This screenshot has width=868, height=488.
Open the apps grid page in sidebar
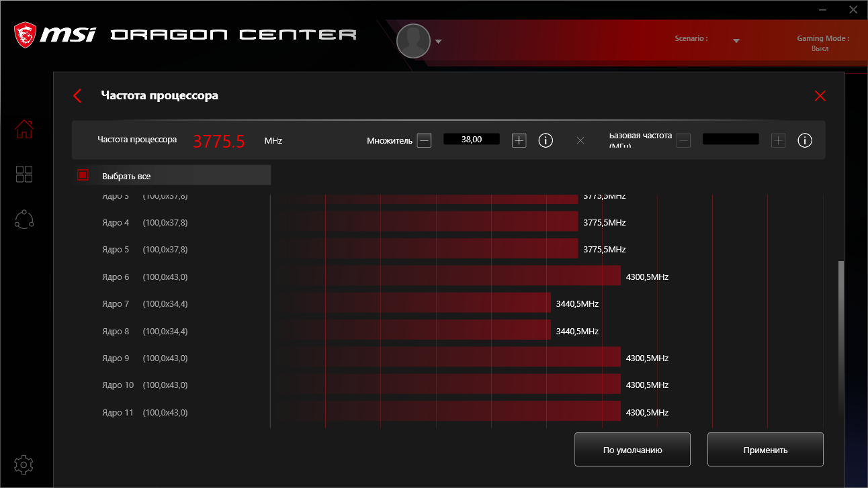(24, 175)
